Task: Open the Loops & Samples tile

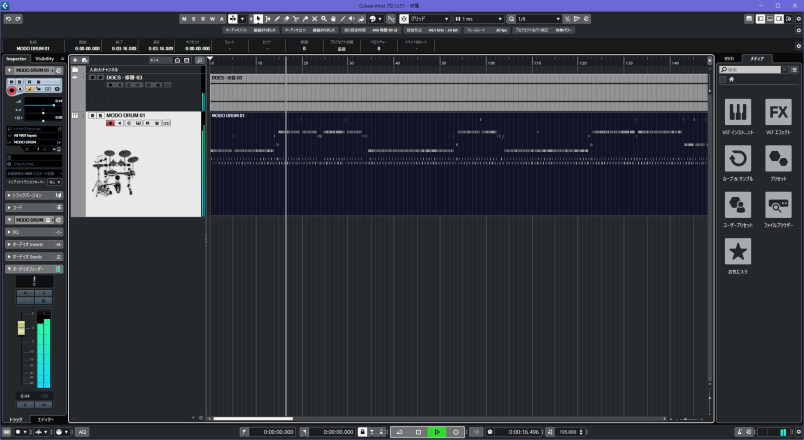Action: (x=738, y=159)
